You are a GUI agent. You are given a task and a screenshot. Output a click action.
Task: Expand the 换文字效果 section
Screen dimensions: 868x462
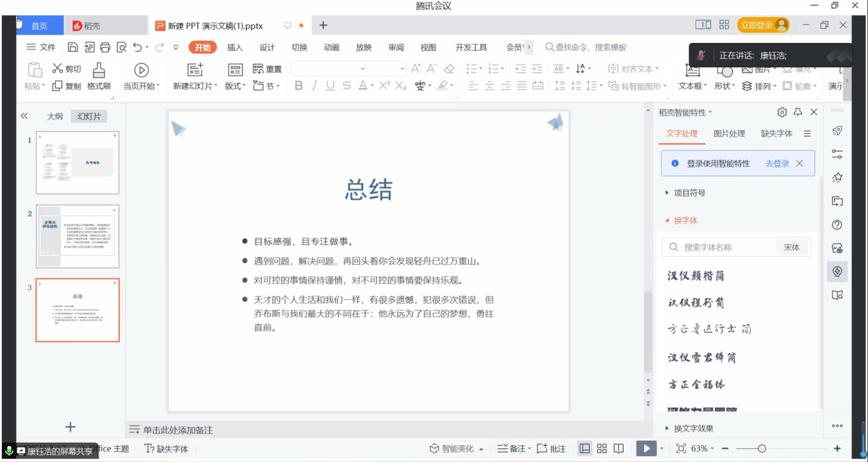click(693, 428)
